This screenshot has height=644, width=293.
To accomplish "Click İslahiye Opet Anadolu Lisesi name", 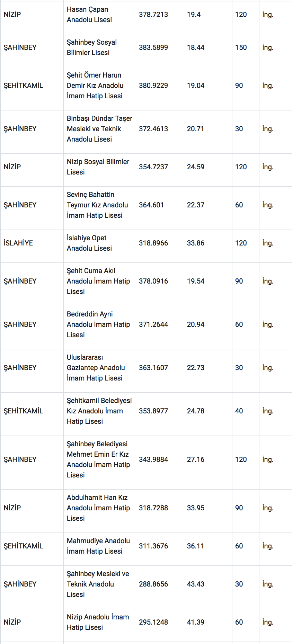I will [89, 243].
